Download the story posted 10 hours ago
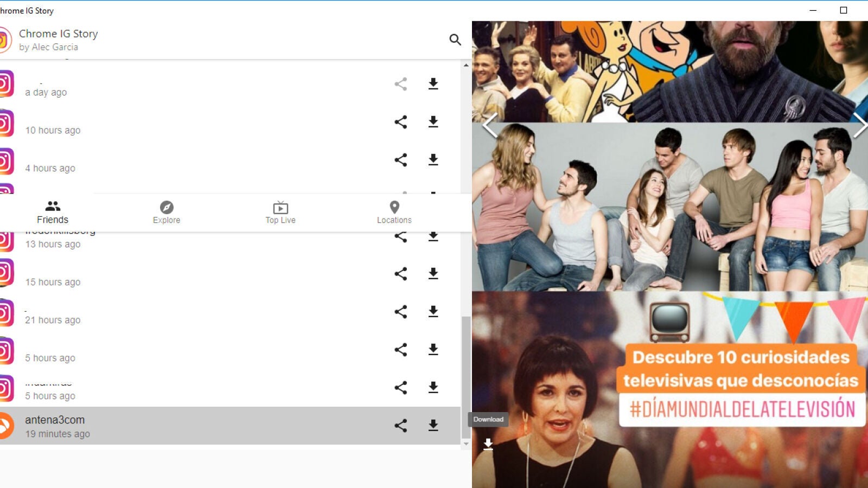The image size is (868, 488). click(433, 122)
